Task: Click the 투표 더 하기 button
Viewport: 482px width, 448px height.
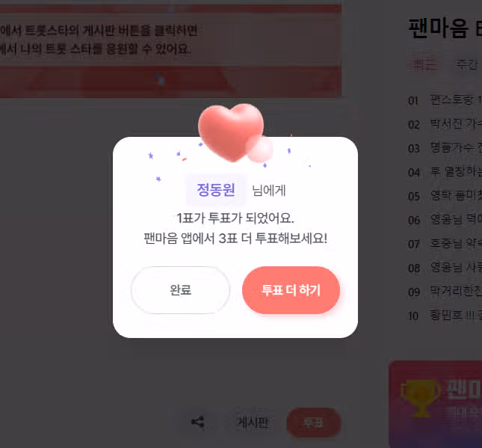Action: tap(291, 290)
